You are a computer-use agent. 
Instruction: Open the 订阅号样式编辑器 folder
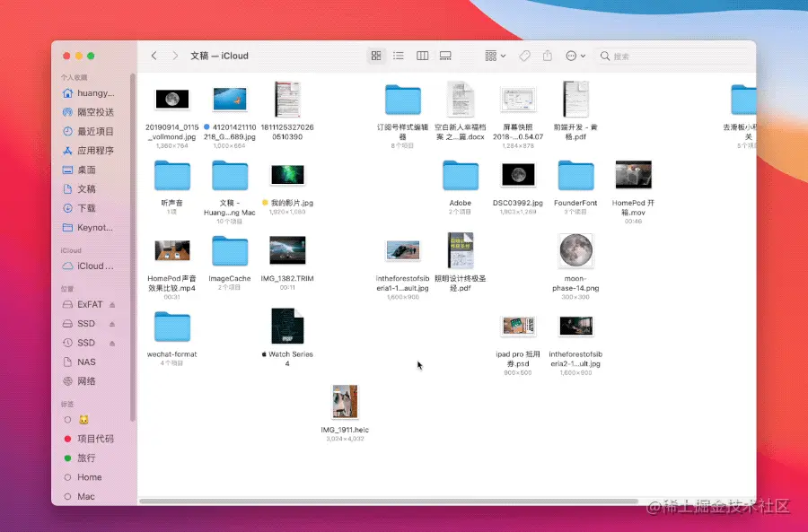coord(403,100)
